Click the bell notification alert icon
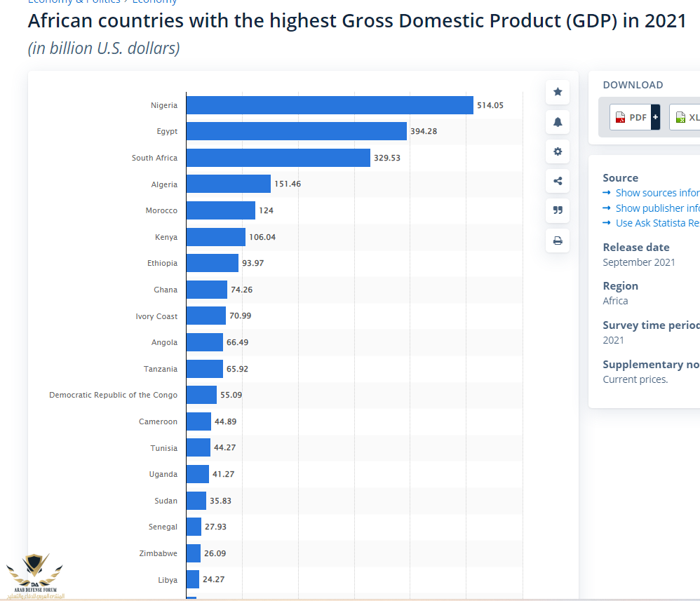Image resolution: width=700 pixels, height=601 pixels. point(558,122)
